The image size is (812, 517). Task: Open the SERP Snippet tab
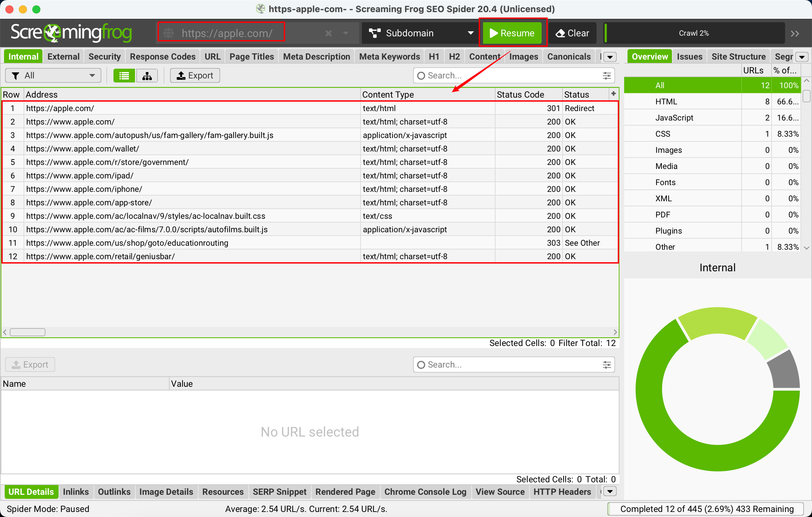tap(279, 492)
